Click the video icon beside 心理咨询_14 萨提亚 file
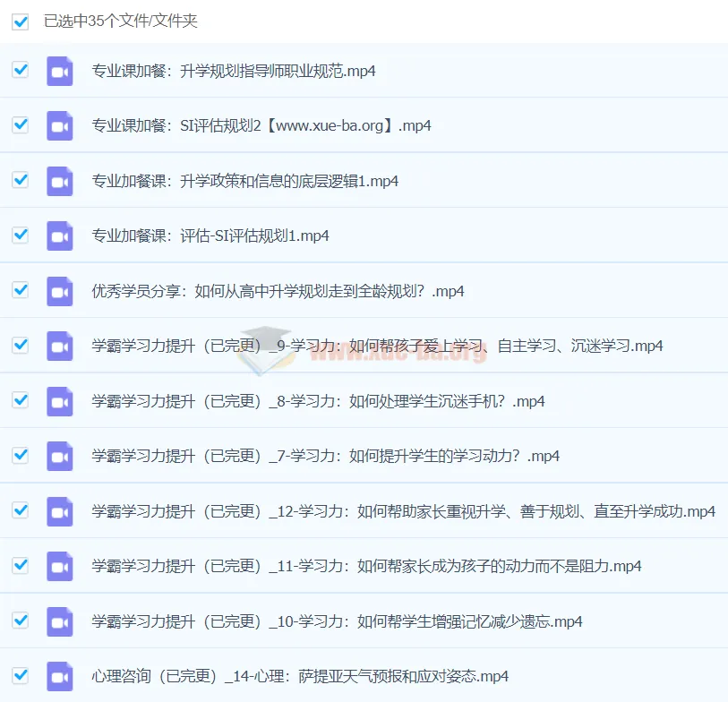 coord(60,676)
